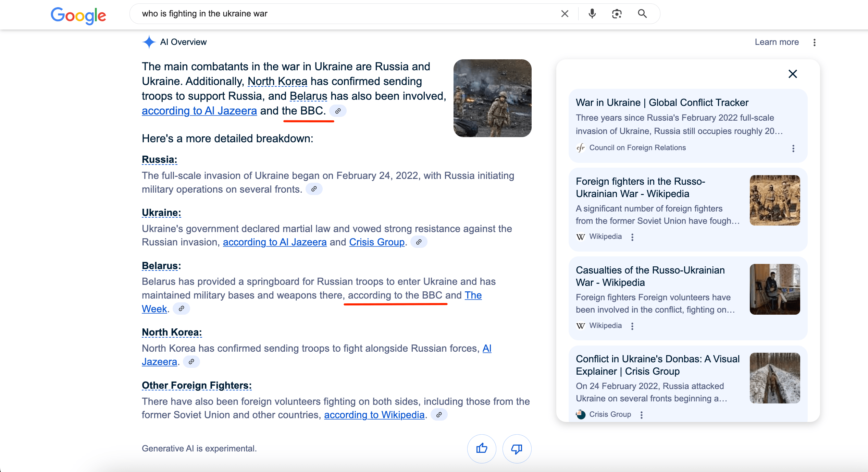Click the 'AI Overview' label
The height and width of the screenshot is (472, 868).
pos(183,42)
